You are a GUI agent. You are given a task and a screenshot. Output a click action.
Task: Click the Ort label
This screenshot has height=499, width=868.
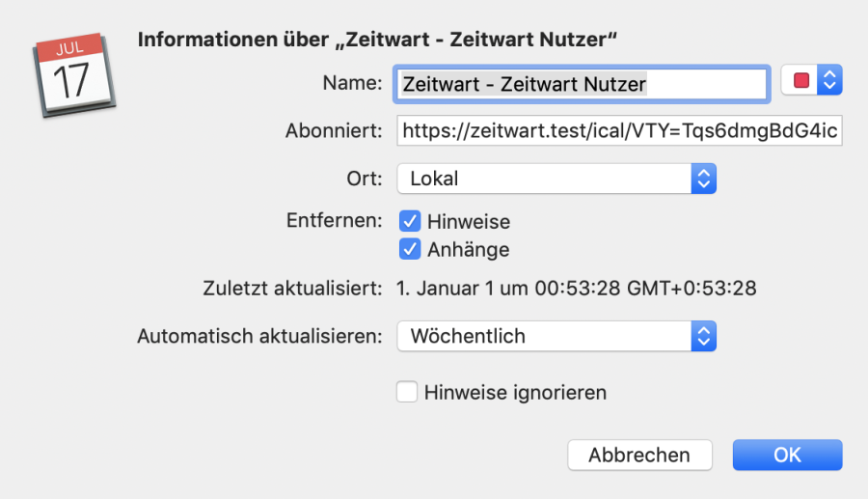(x=366, y=179)
